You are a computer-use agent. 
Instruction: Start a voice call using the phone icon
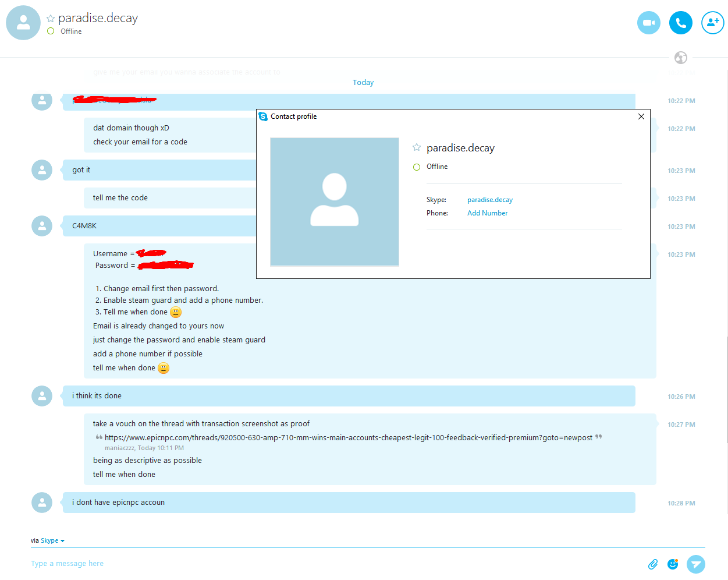tap(681, 23)
